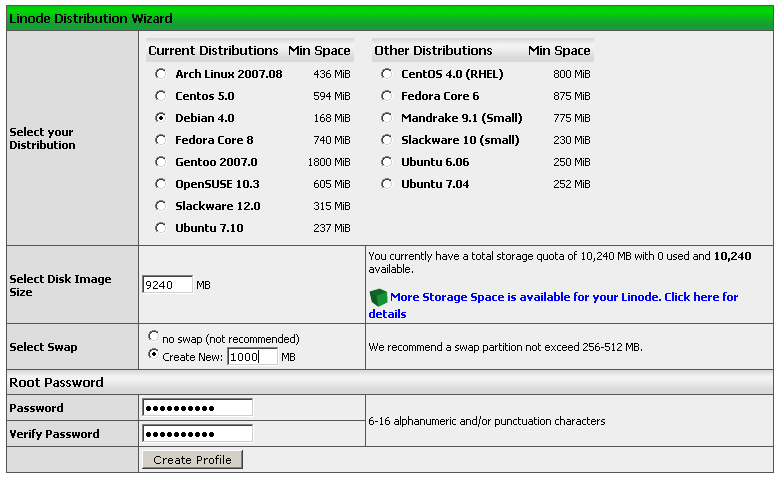Focus the Verify Password field
This screenshot has height=479, width=780.
point(197,434)
